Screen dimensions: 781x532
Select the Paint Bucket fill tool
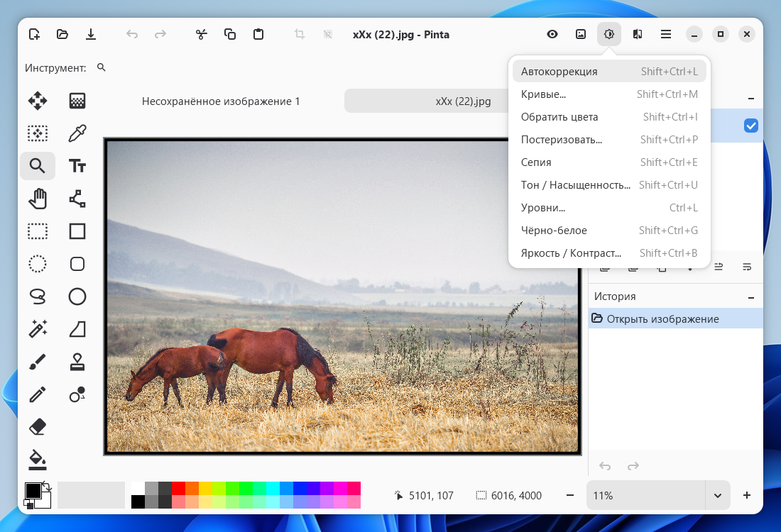(38, 459)
